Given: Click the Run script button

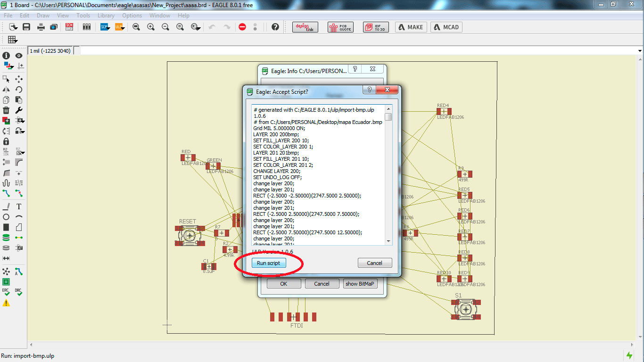Looking at the screenshot, I should (268, 263).
